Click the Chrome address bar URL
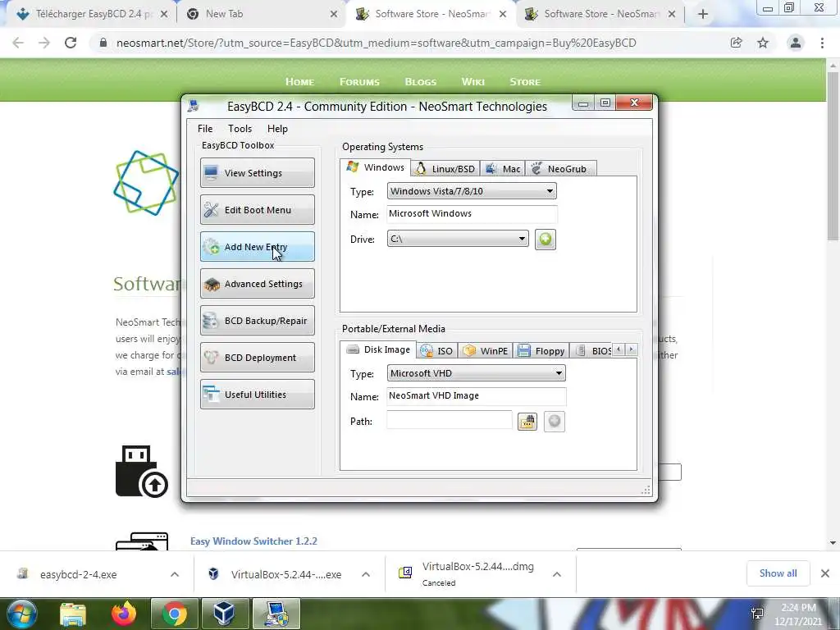 (x=376, y=43)
